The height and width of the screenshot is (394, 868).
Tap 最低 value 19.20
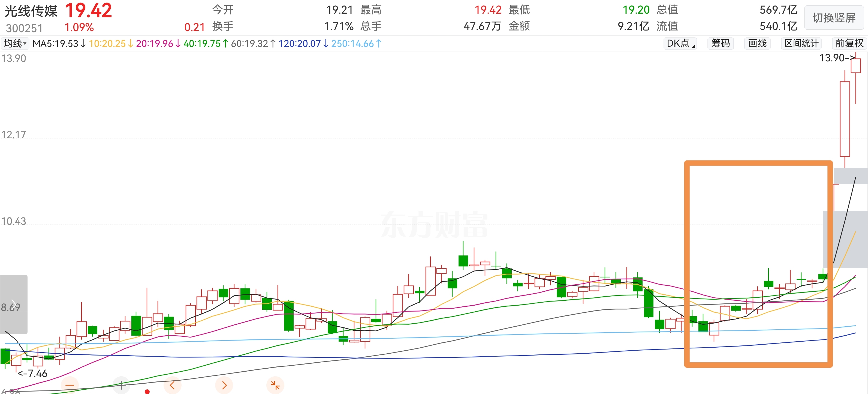point(636,10)
